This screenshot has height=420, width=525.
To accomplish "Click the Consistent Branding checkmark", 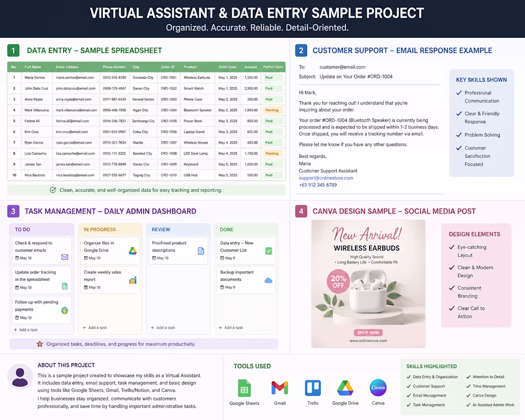I will click(451, 288).
